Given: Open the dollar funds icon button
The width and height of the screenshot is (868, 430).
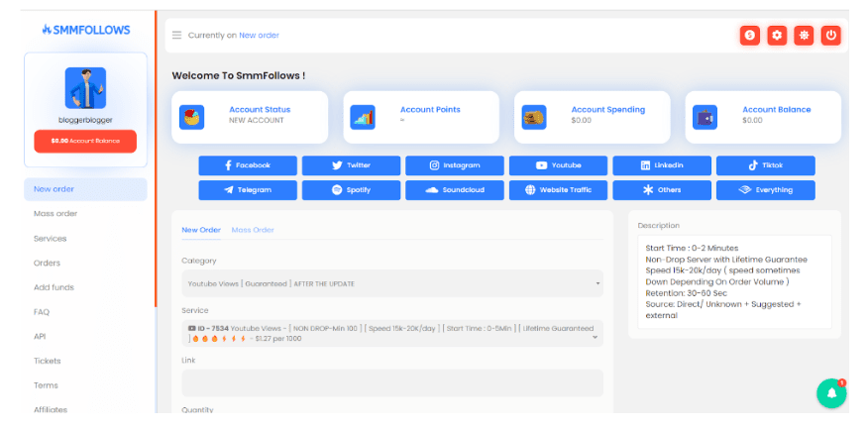Looking at the screenshot, I should (749, 36).
